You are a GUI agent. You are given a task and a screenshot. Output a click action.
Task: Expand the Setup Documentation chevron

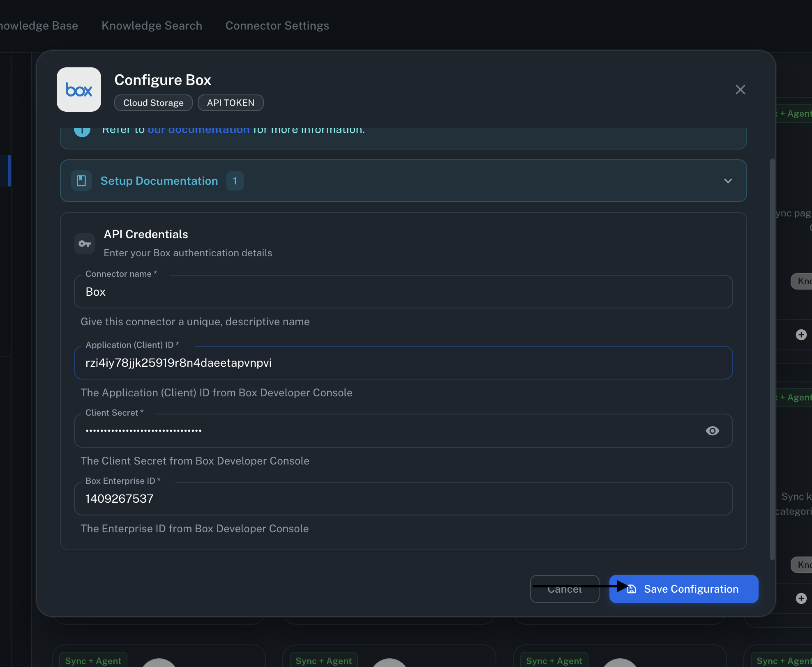[x=728, y=181]
